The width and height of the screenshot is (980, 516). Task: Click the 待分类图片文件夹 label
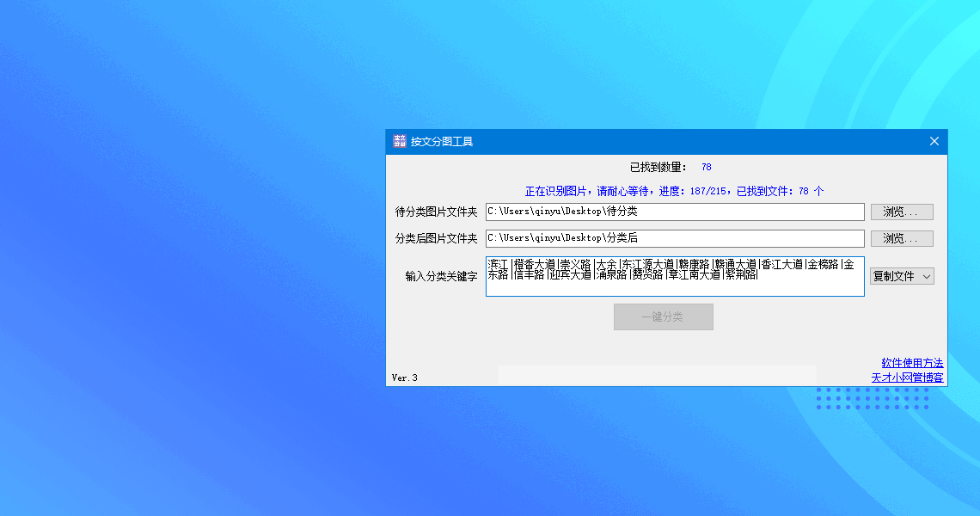point(436,212)
